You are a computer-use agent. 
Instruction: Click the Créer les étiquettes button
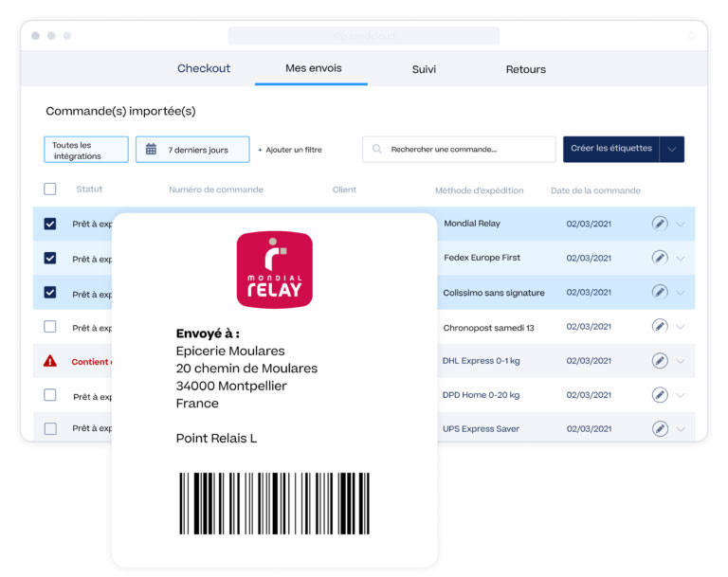tap(611, 149)
